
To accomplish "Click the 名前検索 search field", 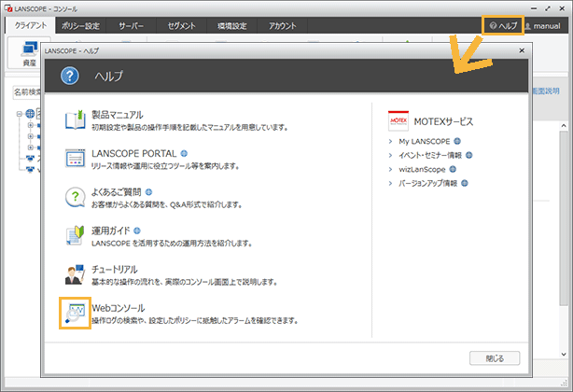I will click(27, 91).
